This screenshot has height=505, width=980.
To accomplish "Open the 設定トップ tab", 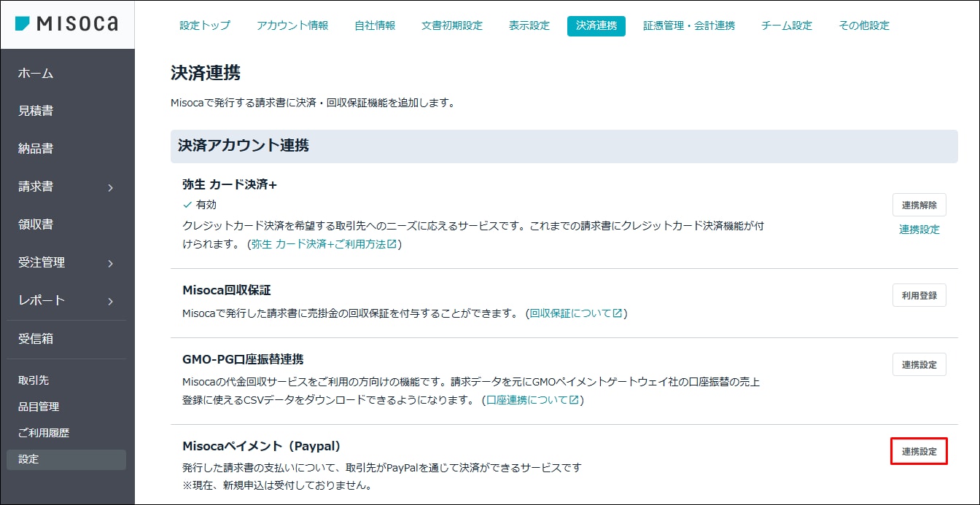I will pyautogui.click(x=205, y=26).
